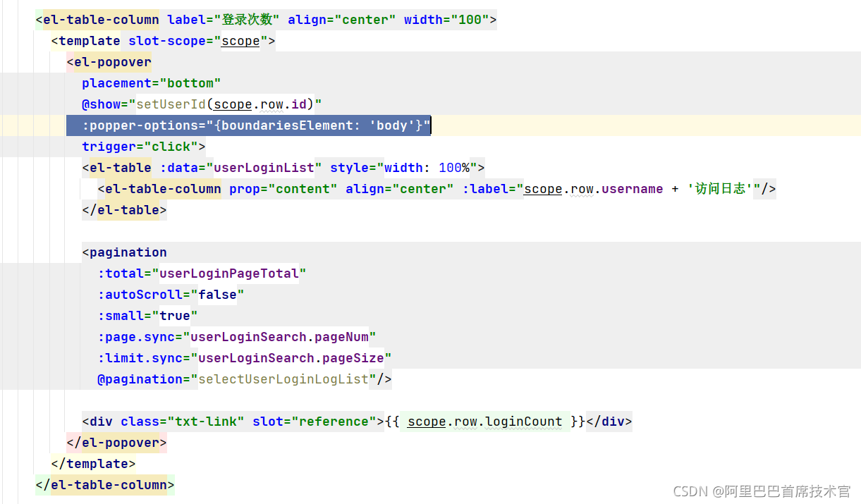
Task: Click the placement="bottom" attribute
Action: click(151, 83)
